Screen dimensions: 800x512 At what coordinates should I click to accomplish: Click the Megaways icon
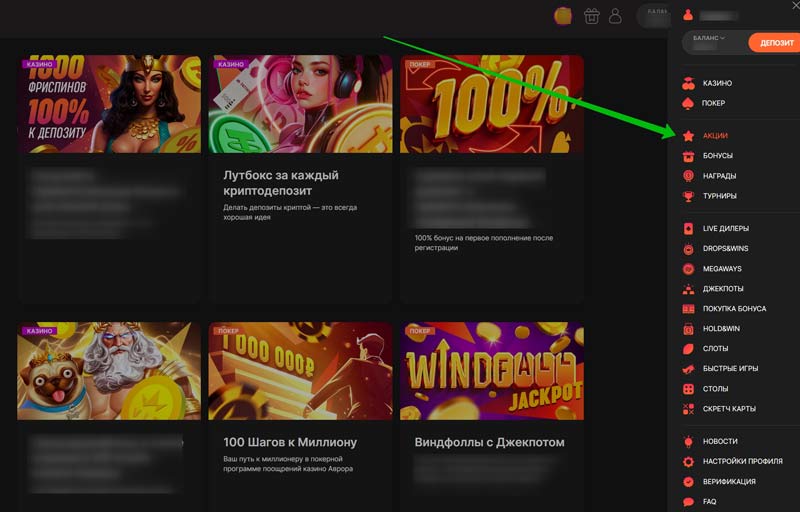point(688,269)
